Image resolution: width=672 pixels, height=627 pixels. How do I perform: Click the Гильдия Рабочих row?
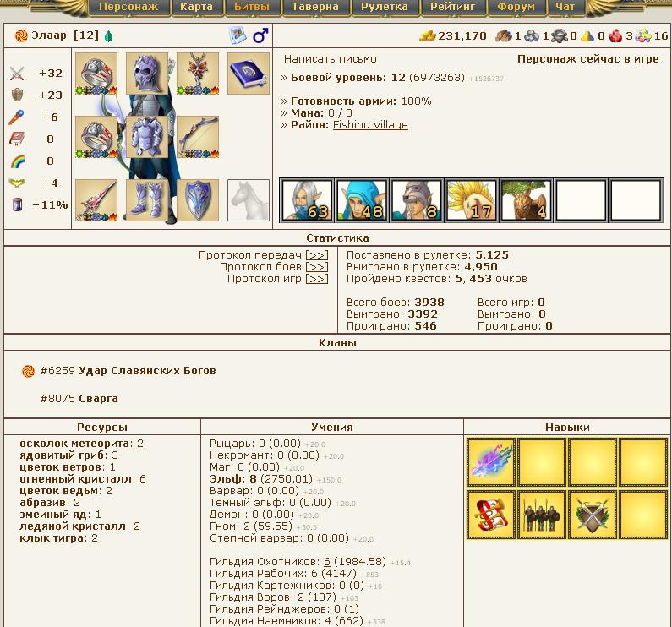pyautogui.click(x=294, y=574)
